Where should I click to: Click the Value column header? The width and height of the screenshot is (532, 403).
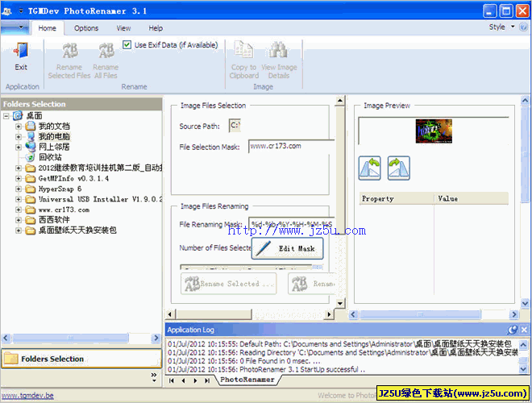coord(472,199)
